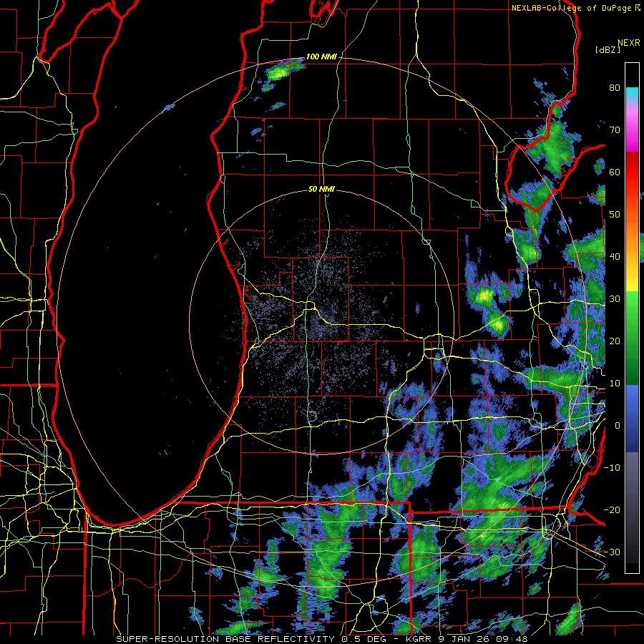Click the 60 dBZ scale value
Viewport: 644px width, 644px height.
pos(615,172)
